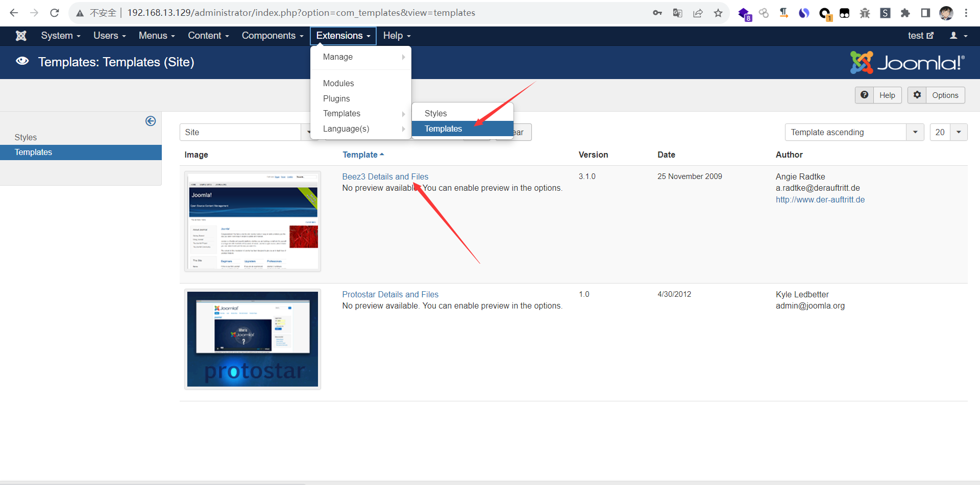Select Plugins from the Extensions menu
The width and height of the screenshot is (980, 485).
coord(336,98)
